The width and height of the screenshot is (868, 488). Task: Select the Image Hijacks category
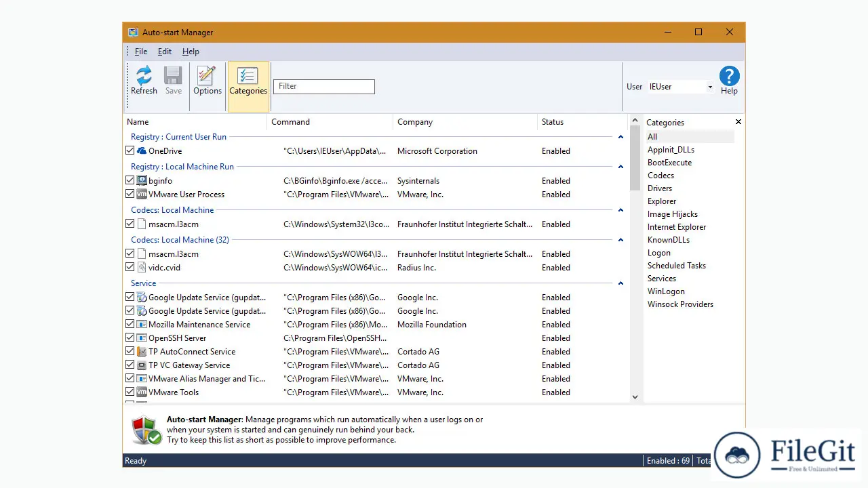(x=672, y=214)
